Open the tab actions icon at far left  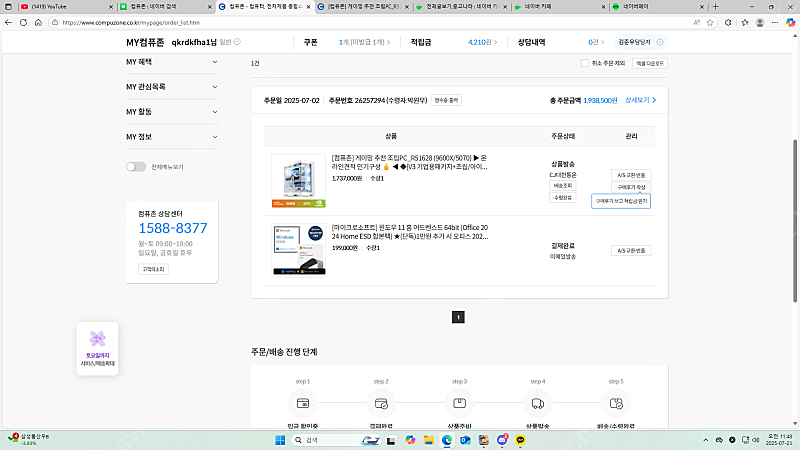click(x=8, y=7)
